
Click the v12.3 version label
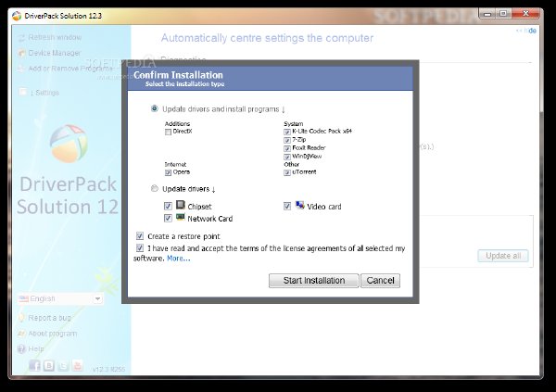[108, 370]
